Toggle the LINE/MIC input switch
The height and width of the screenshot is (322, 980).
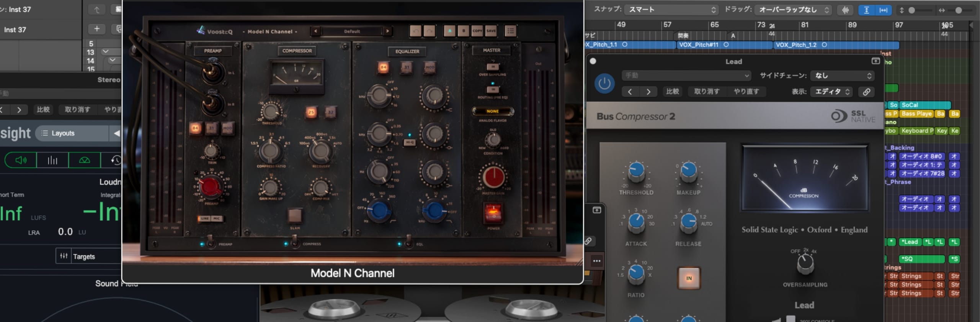pos(211,219)
